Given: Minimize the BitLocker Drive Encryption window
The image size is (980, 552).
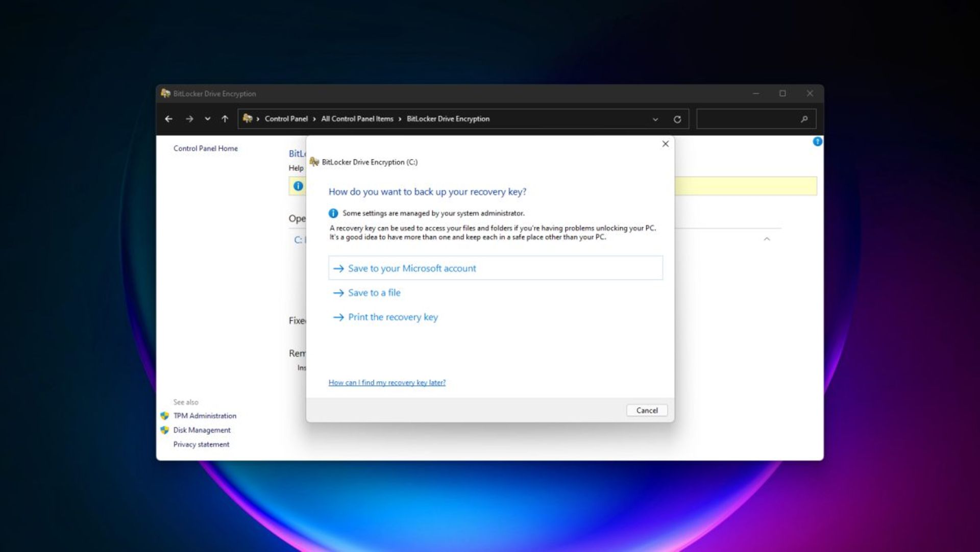Looking at the screenshot, I should pos(756,93).
